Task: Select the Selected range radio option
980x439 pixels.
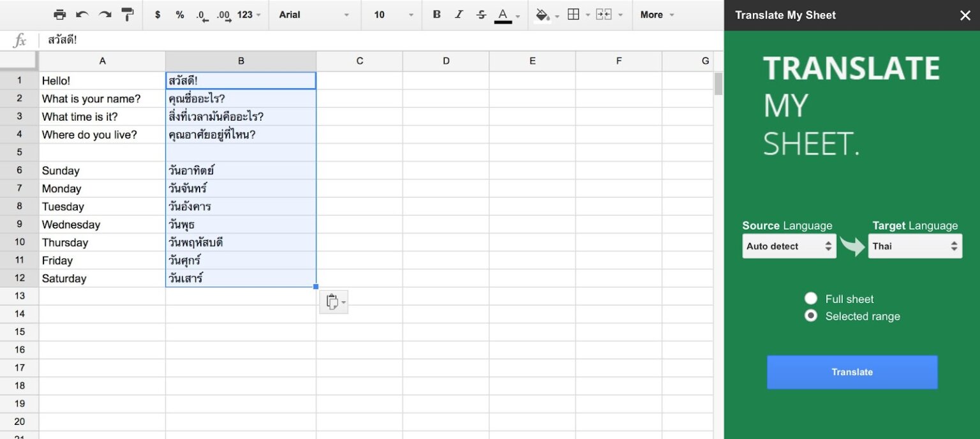Action: (x=810, y=316)
